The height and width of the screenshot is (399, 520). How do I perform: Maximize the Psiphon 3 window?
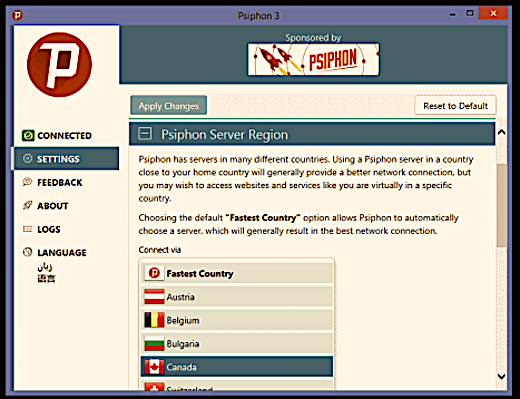click(470, 13)
